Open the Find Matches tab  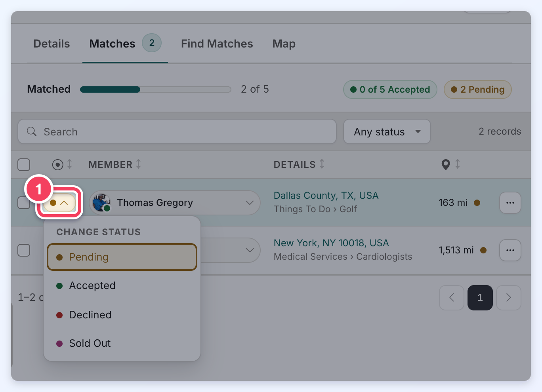click(217, 44)
